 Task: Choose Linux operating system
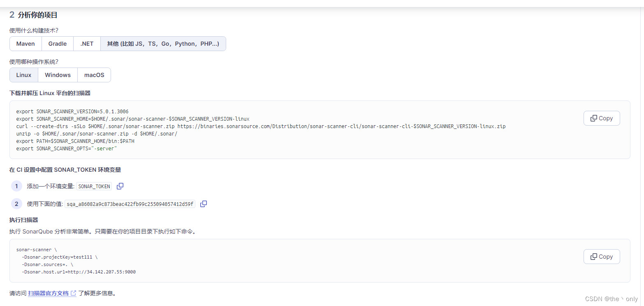click(24, 75)
